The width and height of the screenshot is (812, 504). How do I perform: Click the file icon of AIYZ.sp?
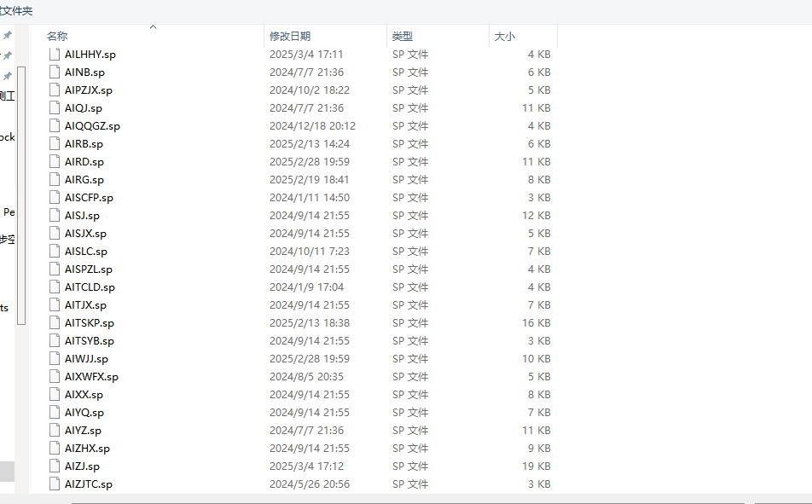55,430
